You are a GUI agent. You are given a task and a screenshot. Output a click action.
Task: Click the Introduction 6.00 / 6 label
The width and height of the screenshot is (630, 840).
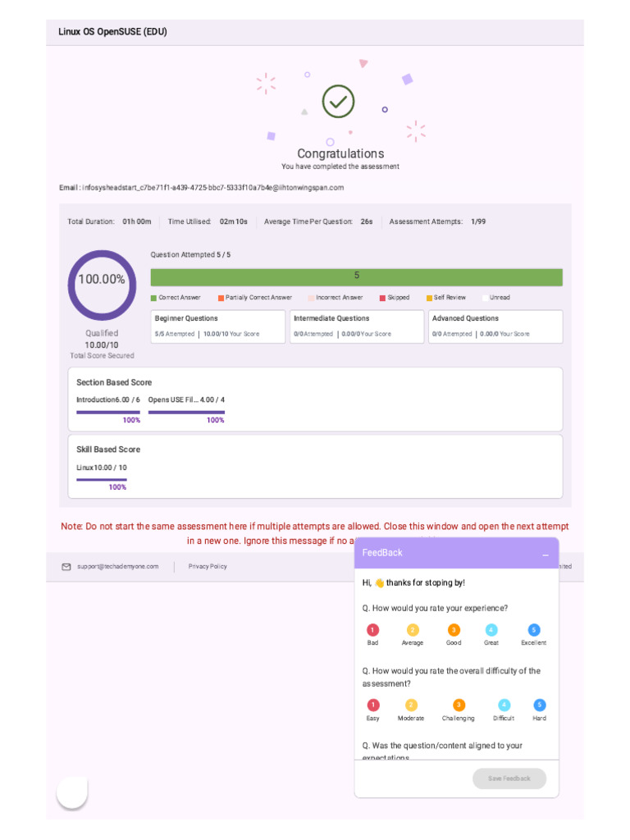pos(108,399)
